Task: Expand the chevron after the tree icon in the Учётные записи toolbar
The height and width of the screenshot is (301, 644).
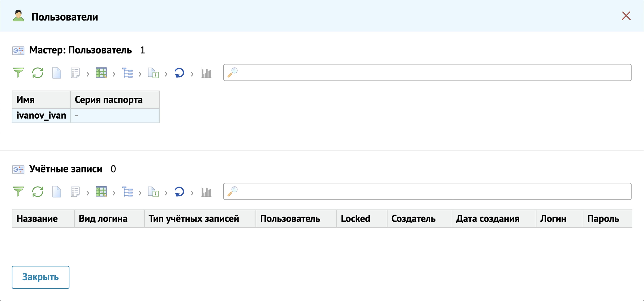Action: coord(140,193)
